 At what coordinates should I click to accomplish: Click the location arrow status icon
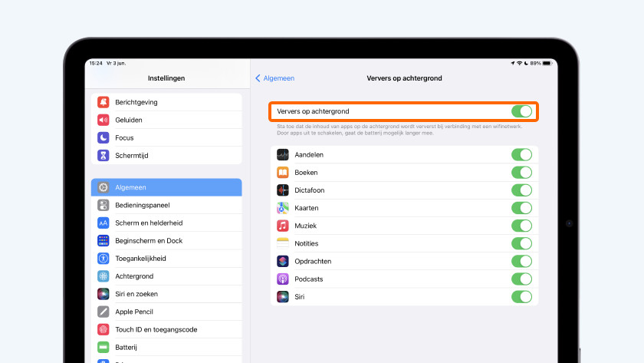513,63
